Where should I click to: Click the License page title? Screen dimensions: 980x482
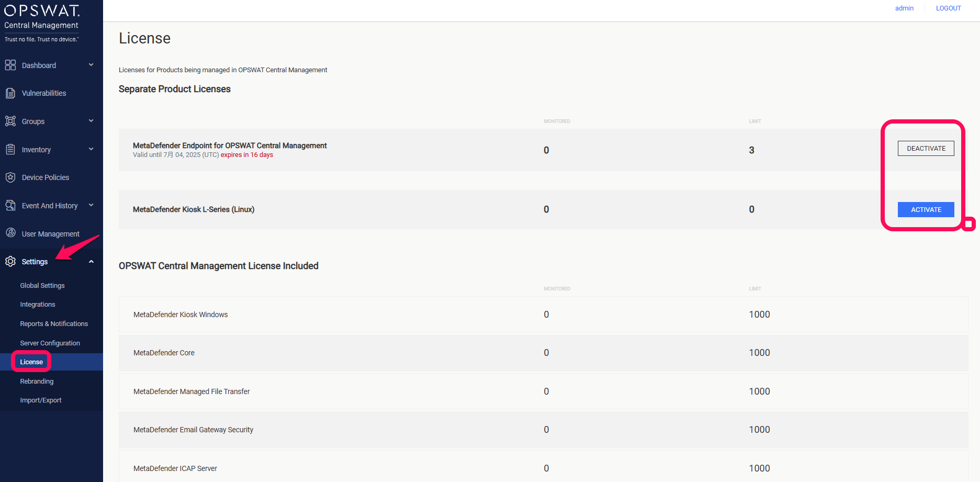145,38
